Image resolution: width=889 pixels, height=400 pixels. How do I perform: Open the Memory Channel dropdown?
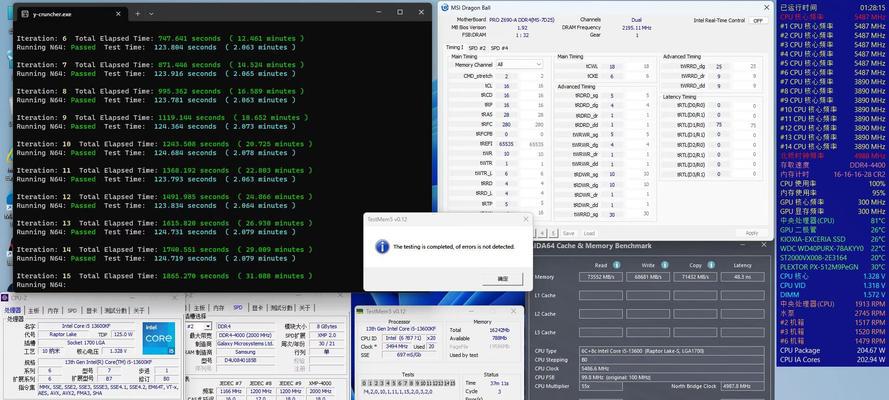point(519,65)
